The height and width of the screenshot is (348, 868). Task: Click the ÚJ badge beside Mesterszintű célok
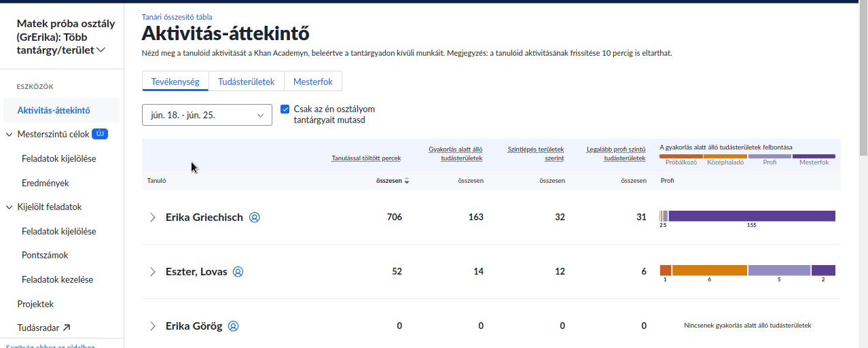pyautogui.click(x=100, y=134)
